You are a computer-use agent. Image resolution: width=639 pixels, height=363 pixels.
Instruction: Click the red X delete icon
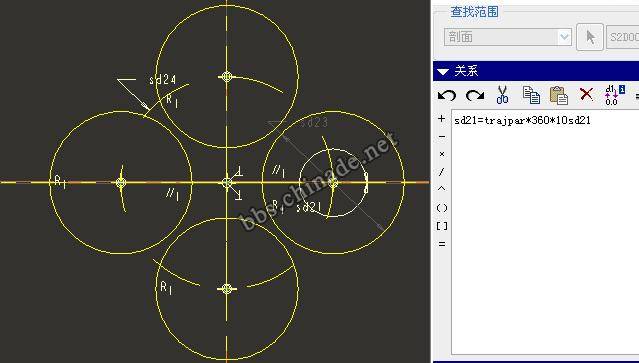pyautogui.click(x=586, y=95)
